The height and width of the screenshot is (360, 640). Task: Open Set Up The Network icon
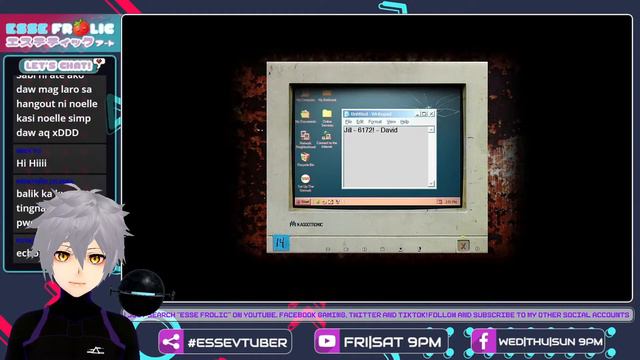click(305, 183)
